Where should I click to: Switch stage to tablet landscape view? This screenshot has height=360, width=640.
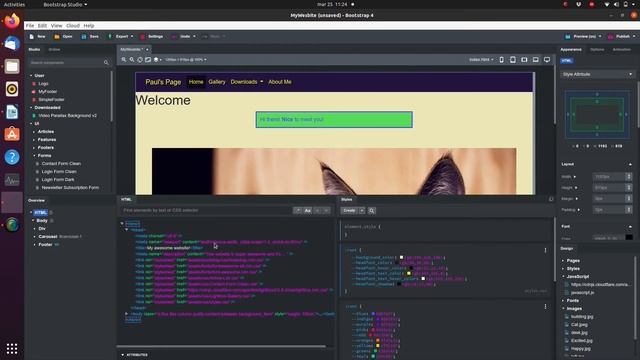(x=524, y=60)
